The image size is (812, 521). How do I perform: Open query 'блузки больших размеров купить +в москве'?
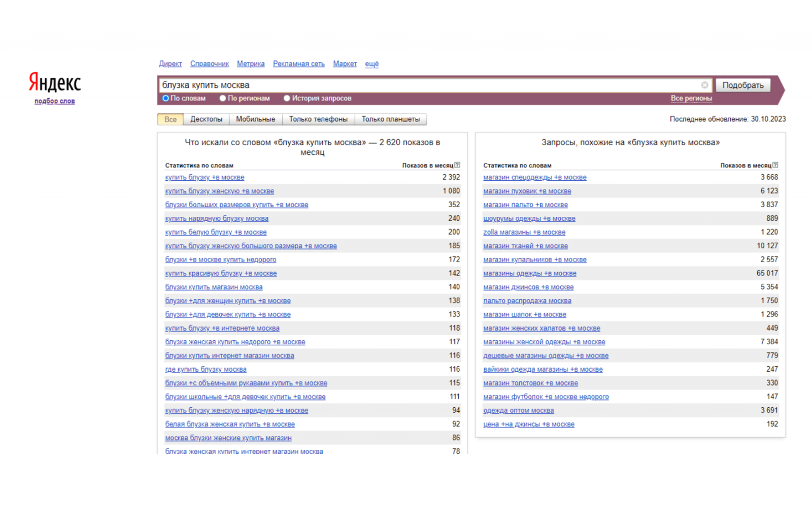coord(236,205)
